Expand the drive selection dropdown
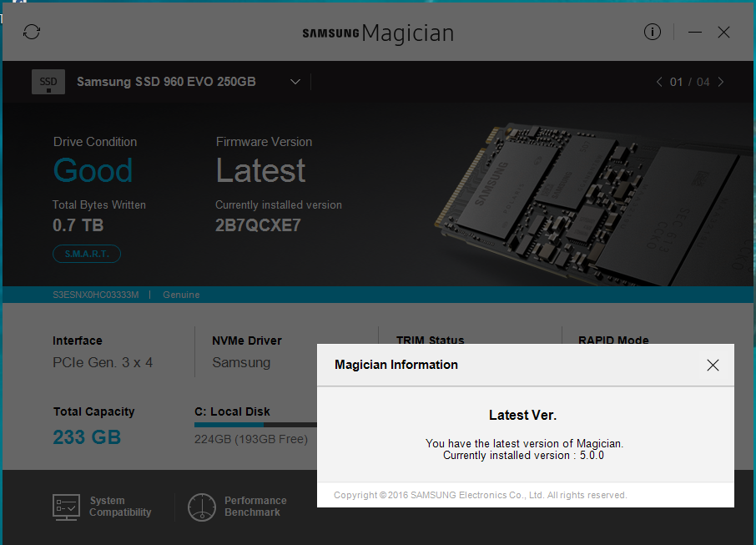The width and height of the screenshot is (756, 545). pos(295,82)
